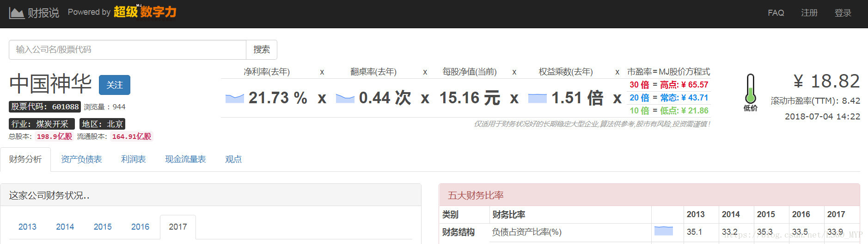Click 登录 to log in
The image size is (868, 244).
843,13
